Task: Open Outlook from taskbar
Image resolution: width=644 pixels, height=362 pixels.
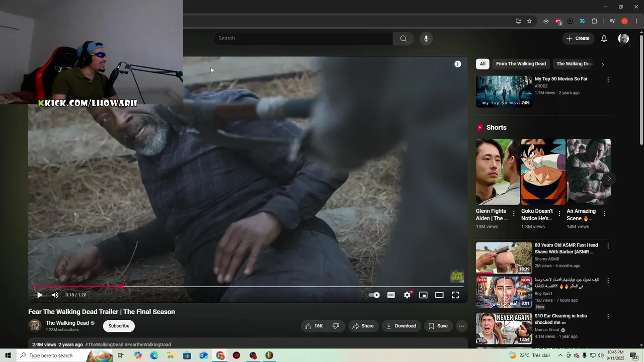Action: (x=203, y=355)
